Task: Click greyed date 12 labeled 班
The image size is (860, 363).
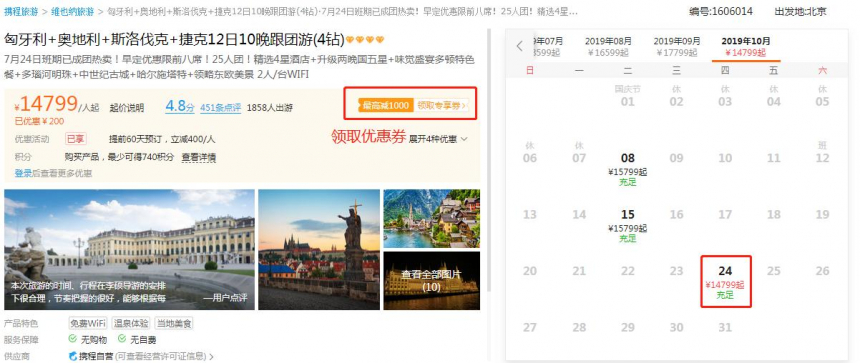Action: point(822,154)
